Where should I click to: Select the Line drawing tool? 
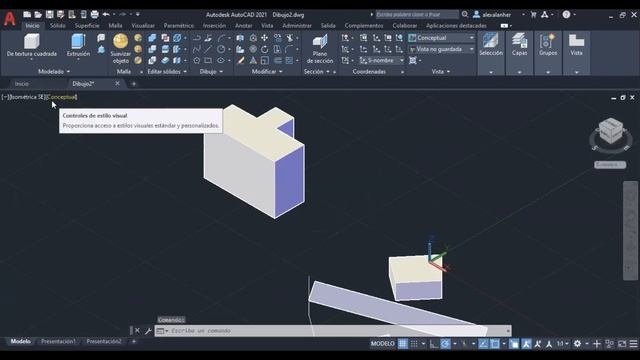click(208, 49)
